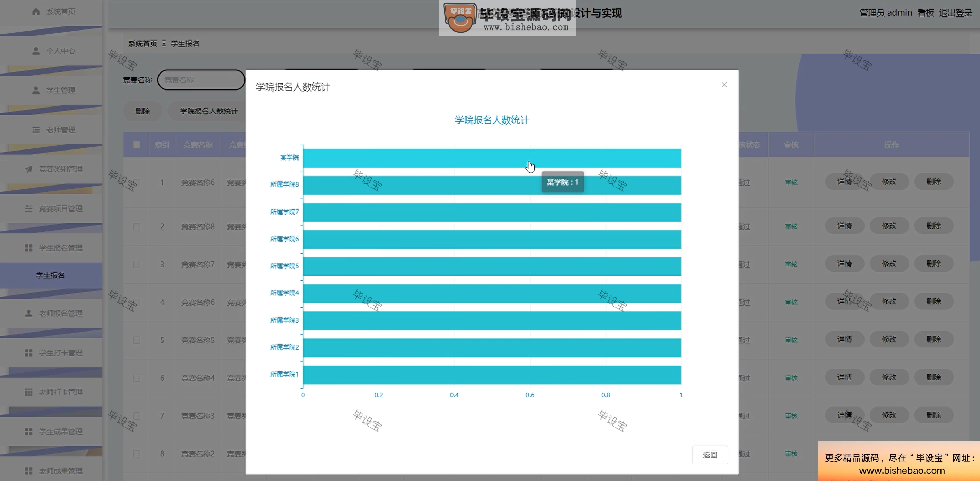Click the 所属学院5 bar

492,266
